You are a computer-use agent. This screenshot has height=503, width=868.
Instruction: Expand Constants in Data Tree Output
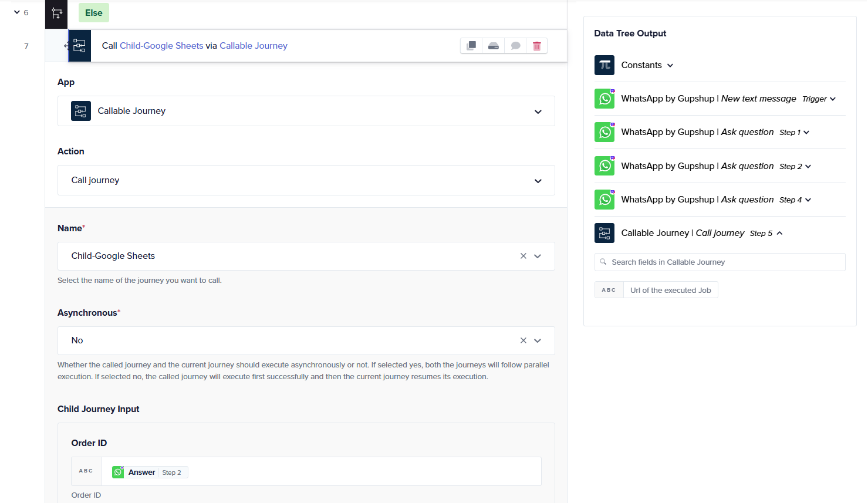pyautogui.click(x=670, y=65)
